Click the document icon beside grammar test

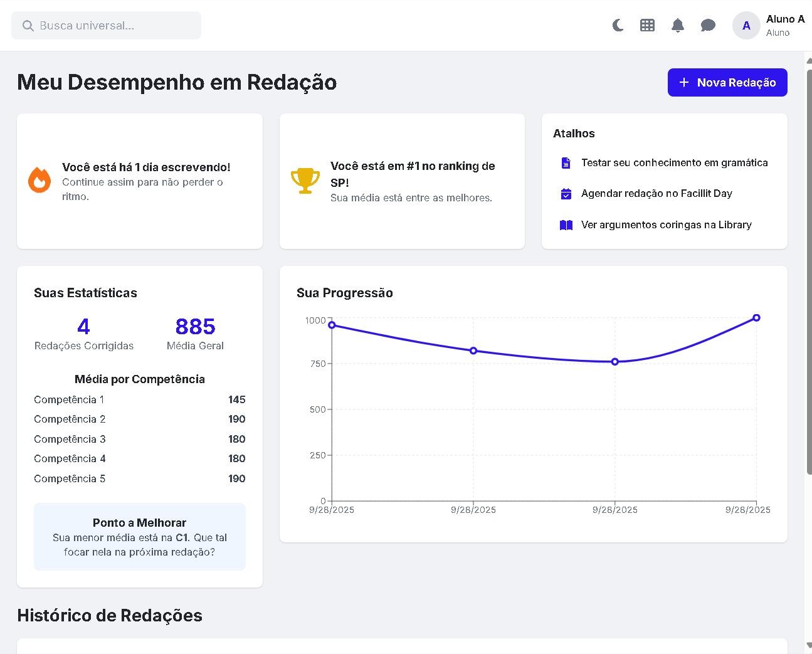[x=566, y=163]
